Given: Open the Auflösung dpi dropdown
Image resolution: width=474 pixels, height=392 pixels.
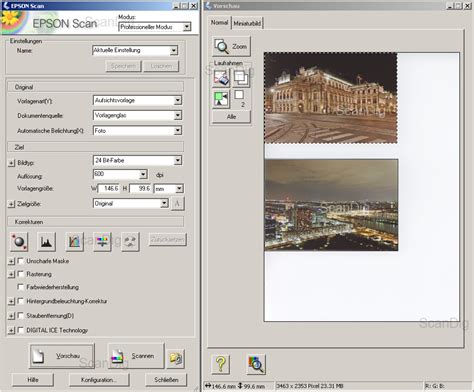Looking at the screenshot, I should pos(143,174).
